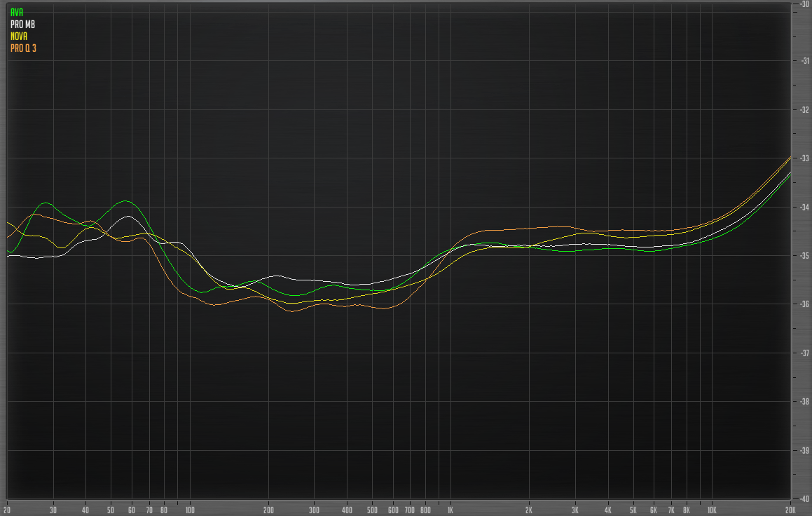Click the -33 dB scale label
Image resolution: width=812 pixels, height=516 pixels.
[x=804, y=158]
